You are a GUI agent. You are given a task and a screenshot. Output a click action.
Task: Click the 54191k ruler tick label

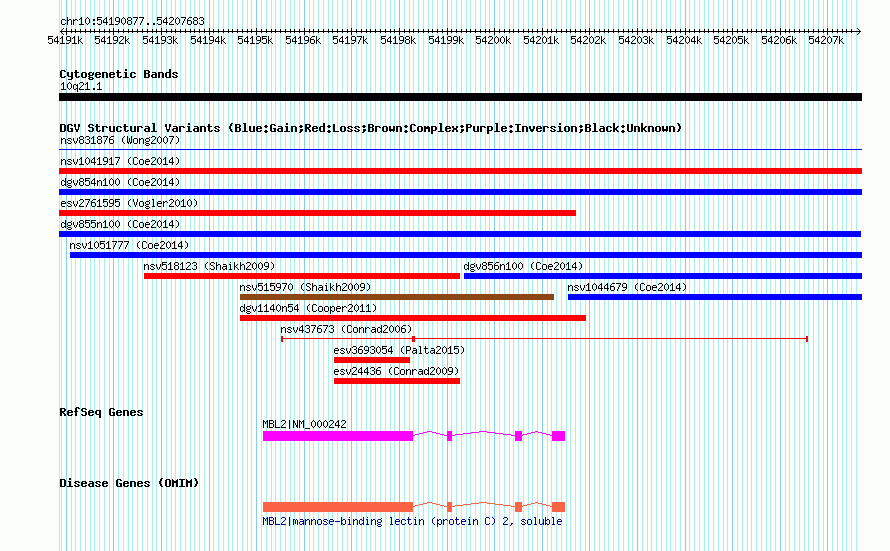(x=65, y=40)
